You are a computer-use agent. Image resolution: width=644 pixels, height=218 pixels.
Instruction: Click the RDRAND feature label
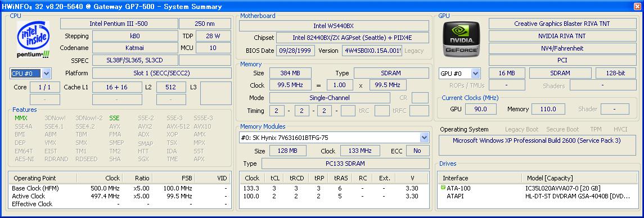[56, 159]
